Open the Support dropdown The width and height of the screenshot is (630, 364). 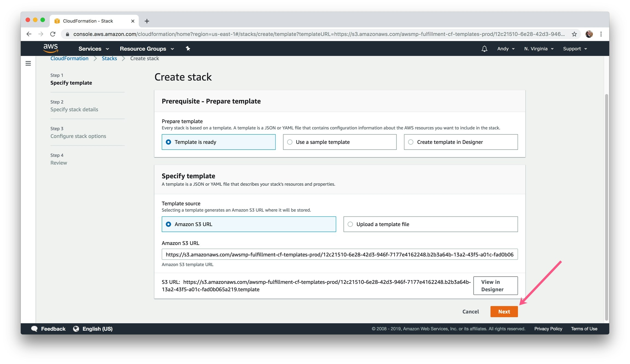click(x=575, y=49)
